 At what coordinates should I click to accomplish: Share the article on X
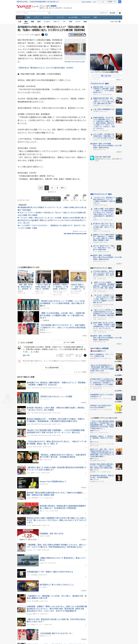coord(43,35)
